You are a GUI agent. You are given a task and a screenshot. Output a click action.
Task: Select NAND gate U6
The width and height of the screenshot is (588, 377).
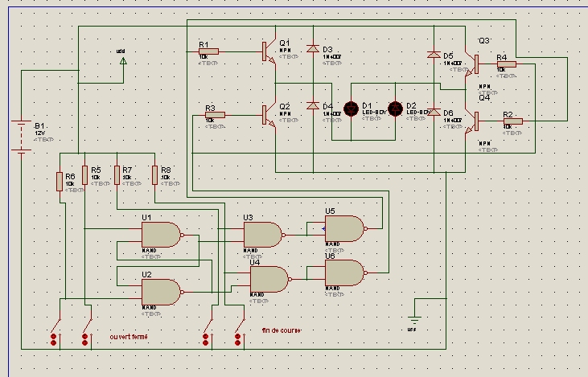[x=345, y=273]
